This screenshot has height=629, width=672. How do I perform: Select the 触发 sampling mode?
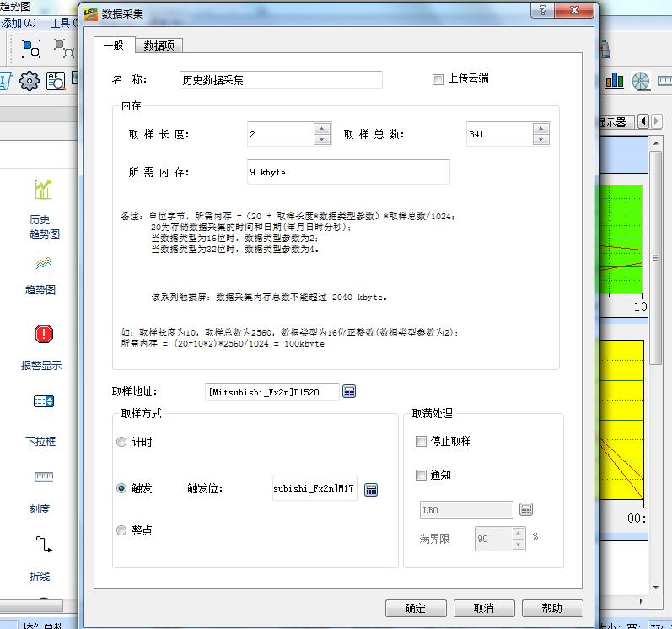121,488
